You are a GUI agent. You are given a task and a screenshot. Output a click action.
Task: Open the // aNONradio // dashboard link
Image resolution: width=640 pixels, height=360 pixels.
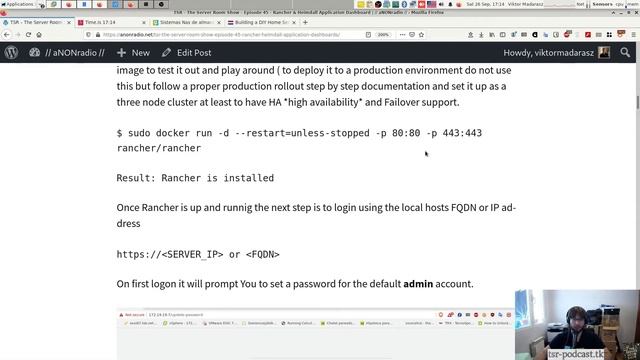[x=67, y=53]
